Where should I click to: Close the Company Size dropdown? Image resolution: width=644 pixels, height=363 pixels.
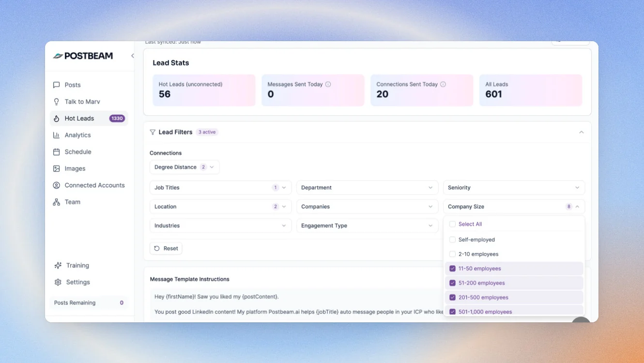tap(514, 207)
